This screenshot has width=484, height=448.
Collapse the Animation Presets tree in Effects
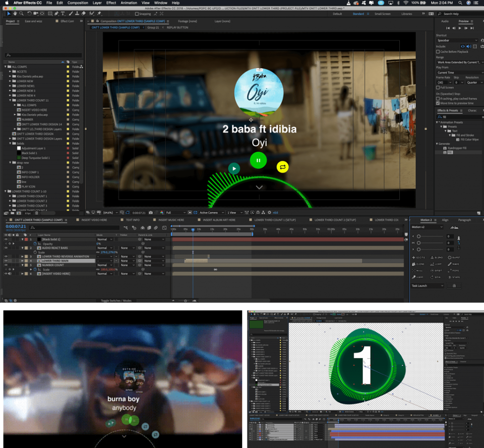click(x=437, y=122)
